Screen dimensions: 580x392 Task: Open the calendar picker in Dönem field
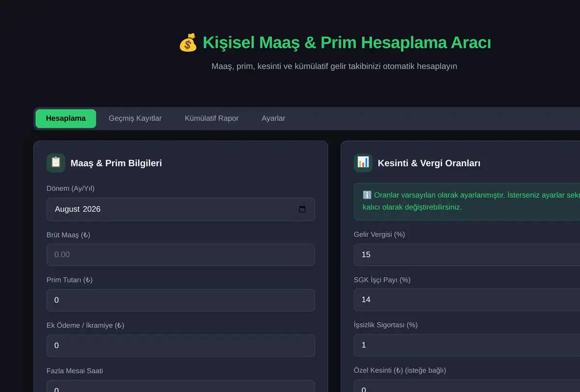click(302, 209)
